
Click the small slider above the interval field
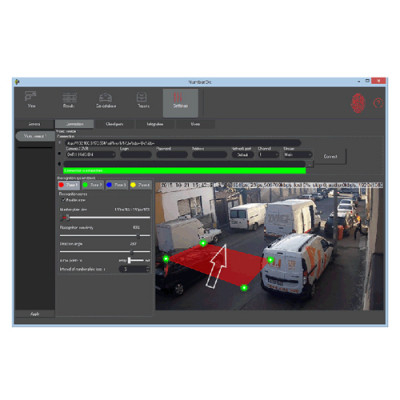tap(135, 260)
